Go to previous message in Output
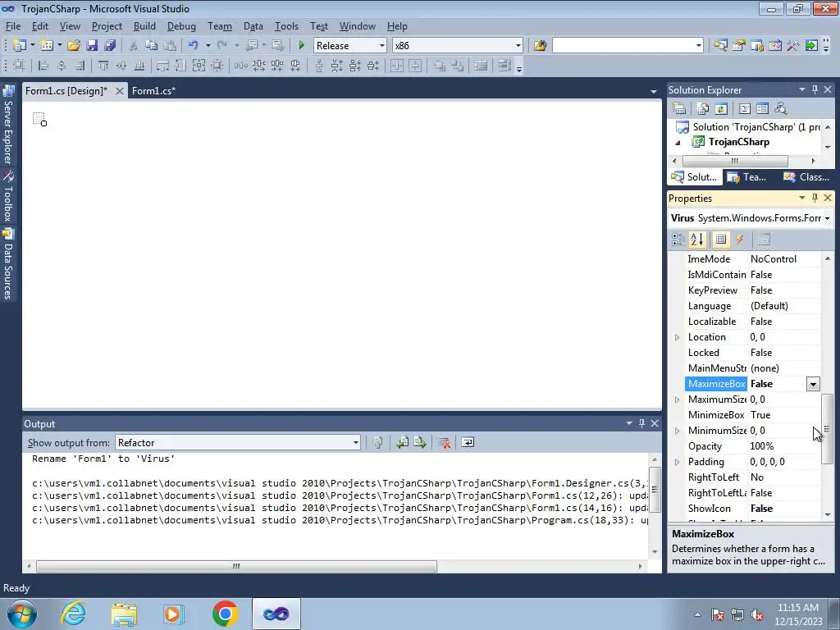Image resolution: width=840 pixels, height=630 pixels. (402, 442)
